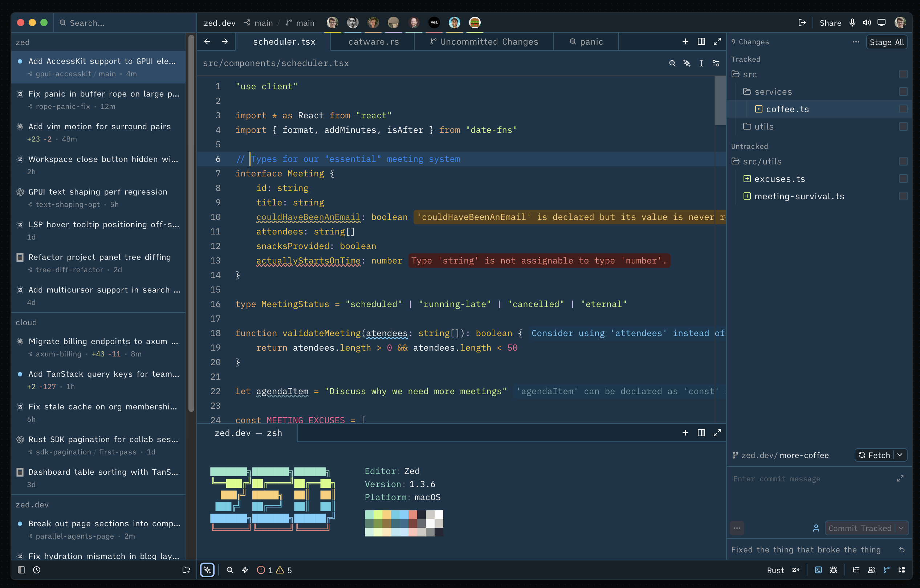Switch to the catware.rs tab
Image resolution: width=920 pixels, height=588 pixels.
coord(373,42)
